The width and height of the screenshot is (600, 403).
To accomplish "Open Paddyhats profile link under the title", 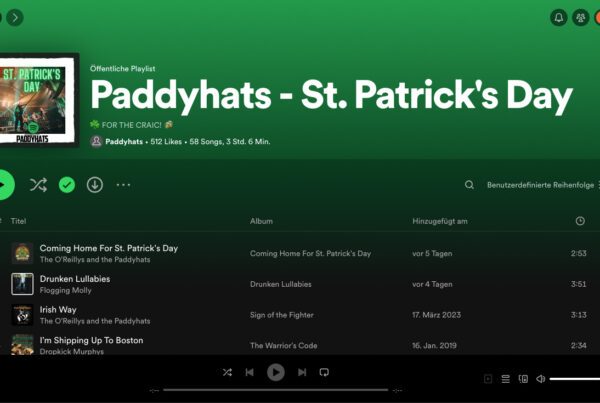I will point(124,142).
